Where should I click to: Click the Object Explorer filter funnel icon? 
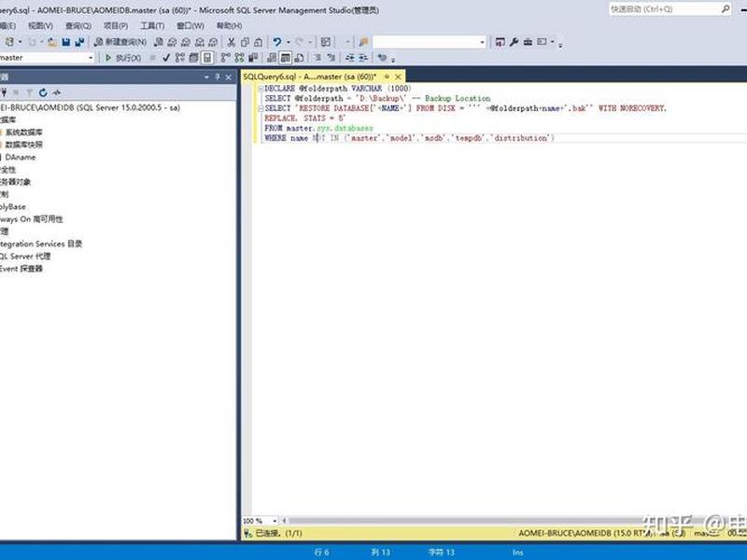(30, 92)
